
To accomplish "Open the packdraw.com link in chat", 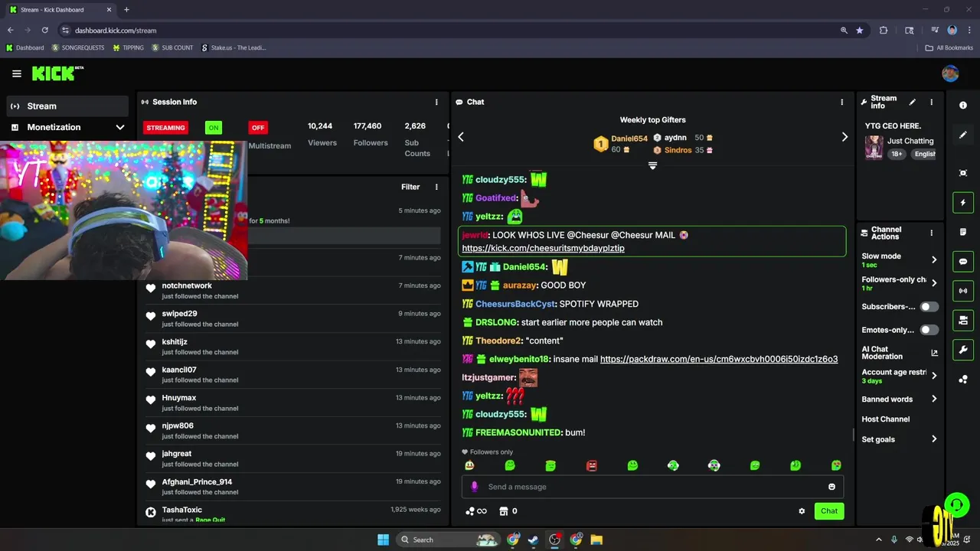I will click(x=719, y=359).
